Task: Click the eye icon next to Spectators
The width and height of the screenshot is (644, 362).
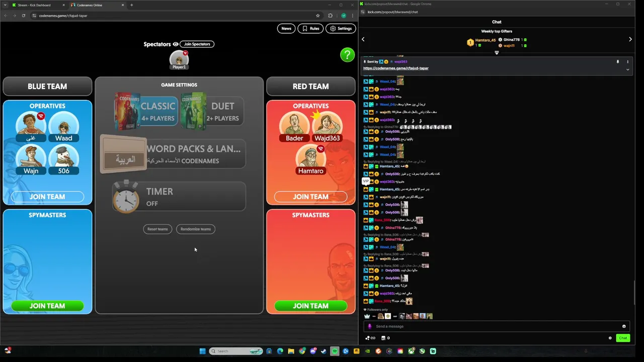Action: point(176,44)
